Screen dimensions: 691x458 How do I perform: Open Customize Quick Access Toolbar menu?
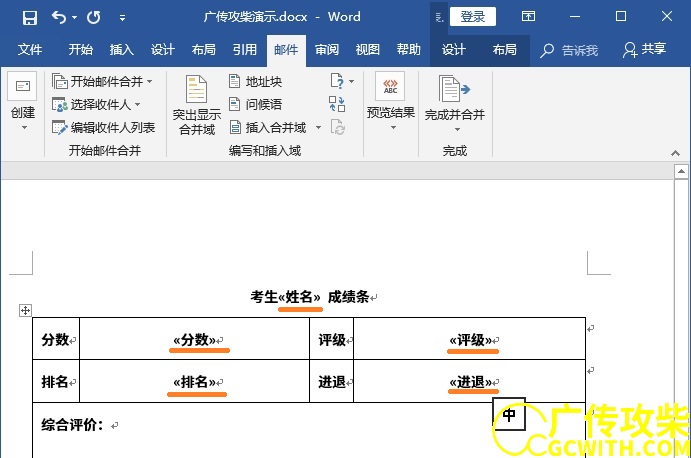(x=122, y=18)
